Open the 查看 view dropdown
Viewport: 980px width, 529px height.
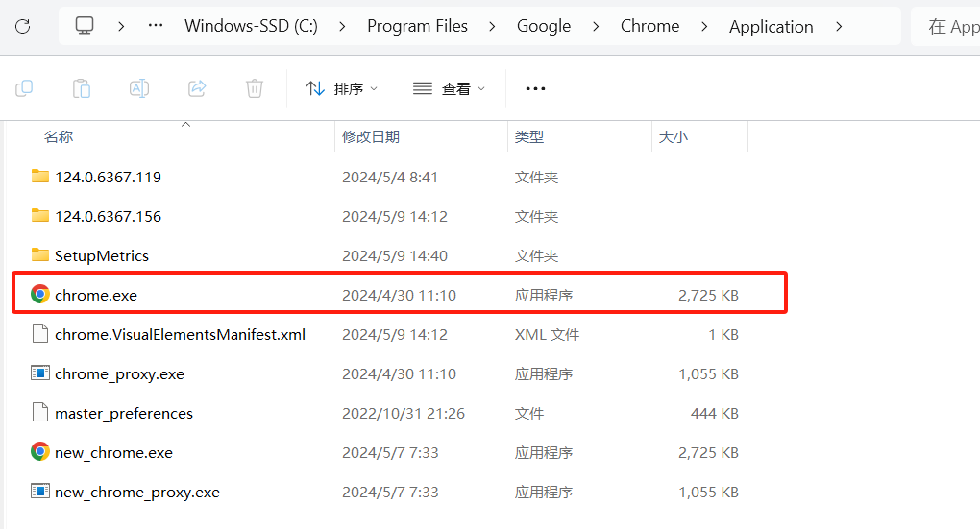[x=449, y=88]
